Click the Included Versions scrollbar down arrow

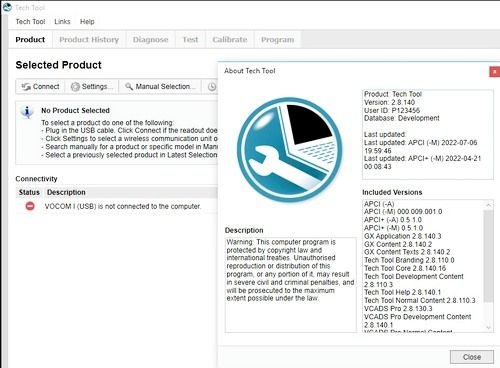coord(488,328)
